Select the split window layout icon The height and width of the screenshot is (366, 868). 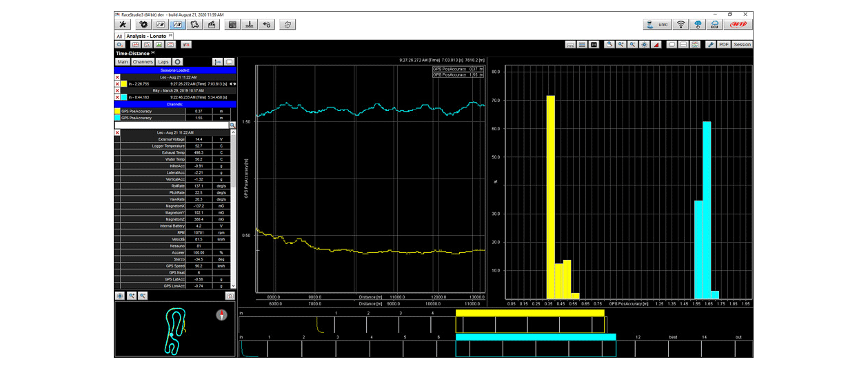(x=684, y=45)
